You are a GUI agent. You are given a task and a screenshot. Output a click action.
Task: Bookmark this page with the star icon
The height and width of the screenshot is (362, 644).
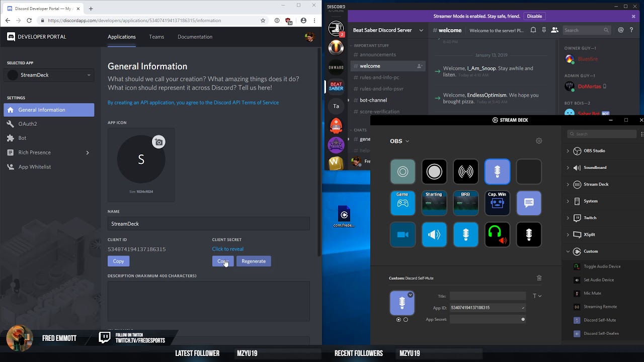tap(263, 21)
